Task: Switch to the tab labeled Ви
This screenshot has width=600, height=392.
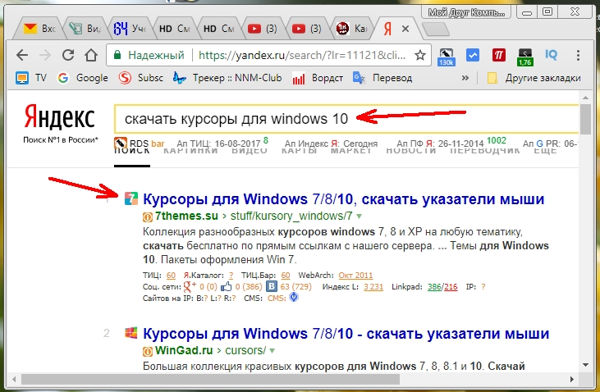Action: (x=84, y=29)
